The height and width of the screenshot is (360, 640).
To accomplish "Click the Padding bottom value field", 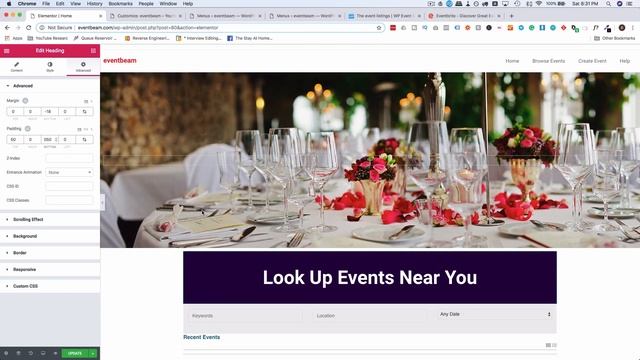I will pos(50,140).
